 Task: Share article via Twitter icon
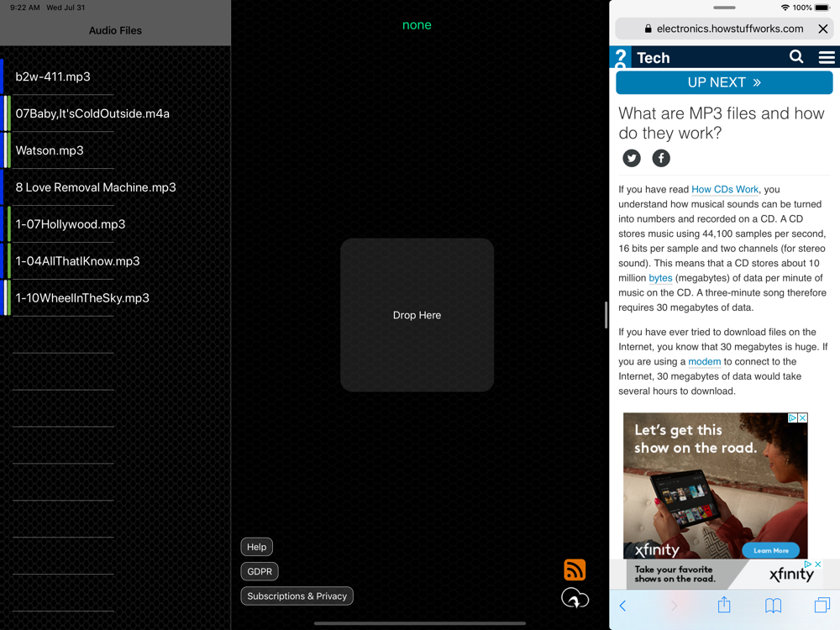click(x=632, y=158)
